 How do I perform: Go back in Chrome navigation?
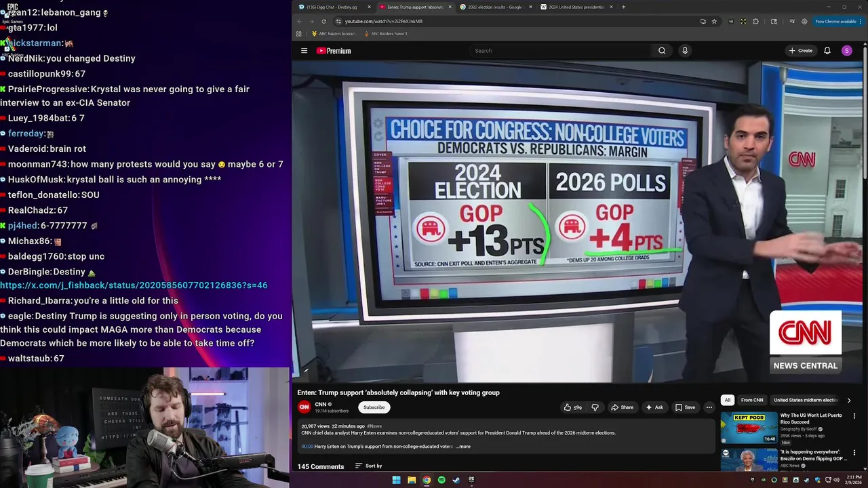(x=301, y=21)
